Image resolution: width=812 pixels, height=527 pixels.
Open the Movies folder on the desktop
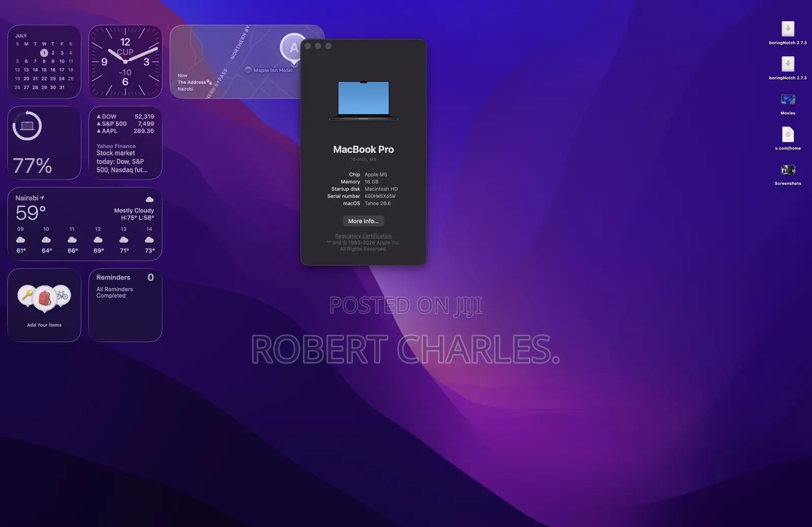tap(788, 99)
